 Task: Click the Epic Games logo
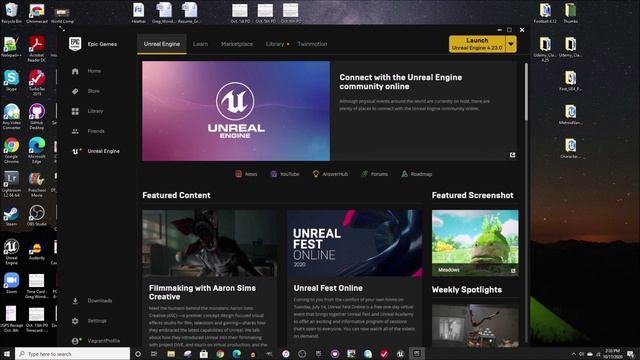[75, 44]
